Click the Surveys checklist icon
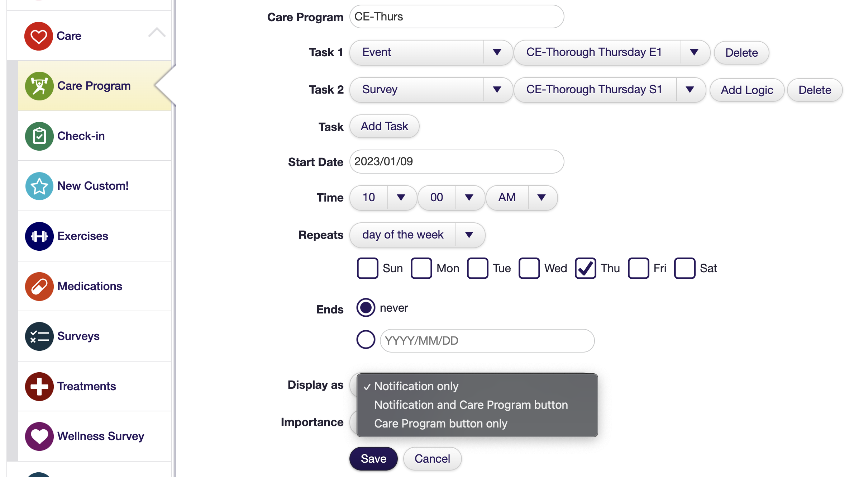The width and height of the screenshot is (868, 477). 39,336
